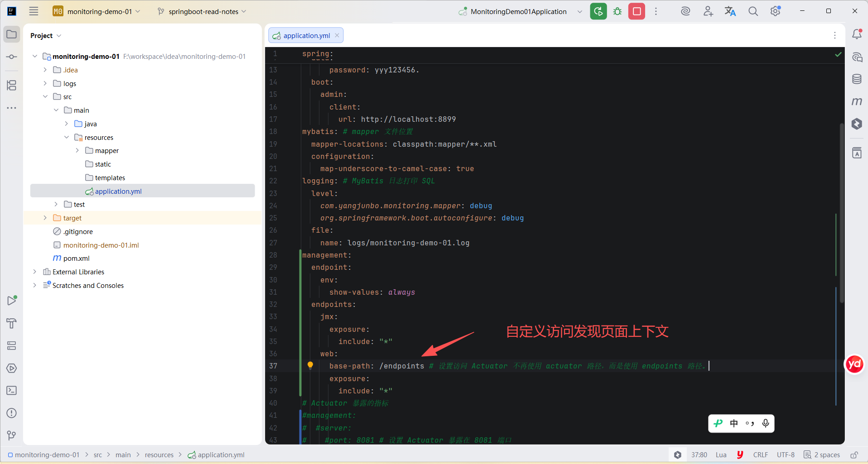Open the Project tool window folder icon
The width and height of the screenshot is (868, 464).
pyautogui.click(x=12, y=34)
